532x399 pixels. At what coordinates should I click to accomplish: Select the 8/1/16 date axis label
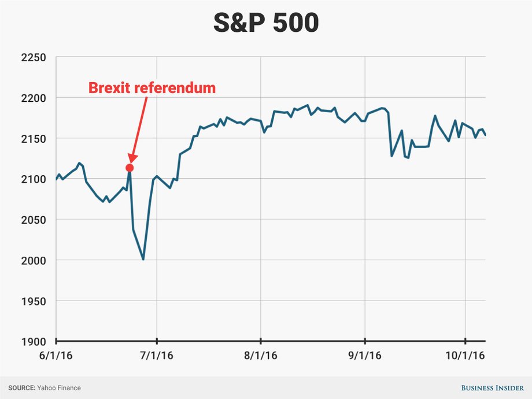tap(261, 355)
